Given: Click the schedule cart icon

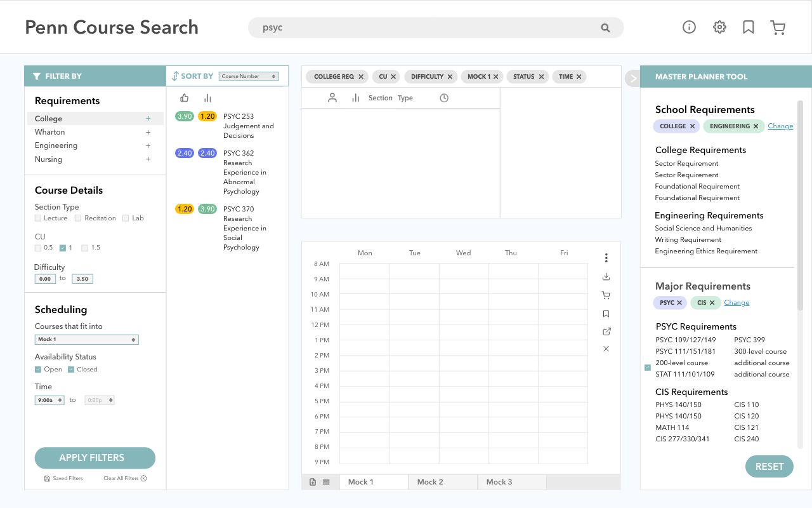Looking at the screenshot, I should (x=606, y=295).
